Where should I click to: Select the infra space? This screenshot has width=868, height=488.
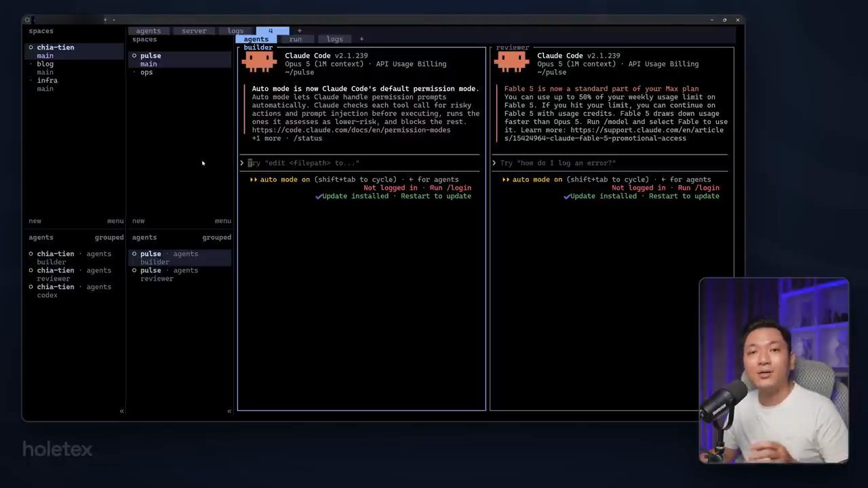pos(47,81)
